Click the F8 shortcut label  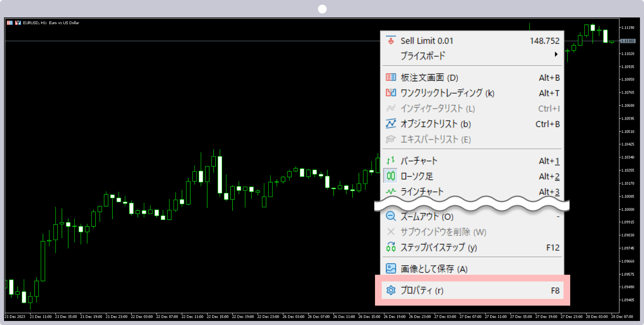[555, 290]
